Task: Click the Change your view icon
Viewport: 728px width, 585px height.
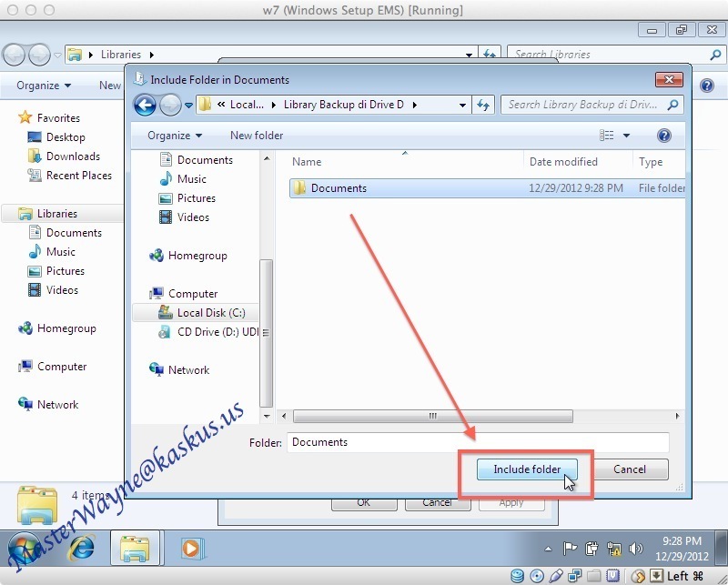Action: [x=606, y=136]
